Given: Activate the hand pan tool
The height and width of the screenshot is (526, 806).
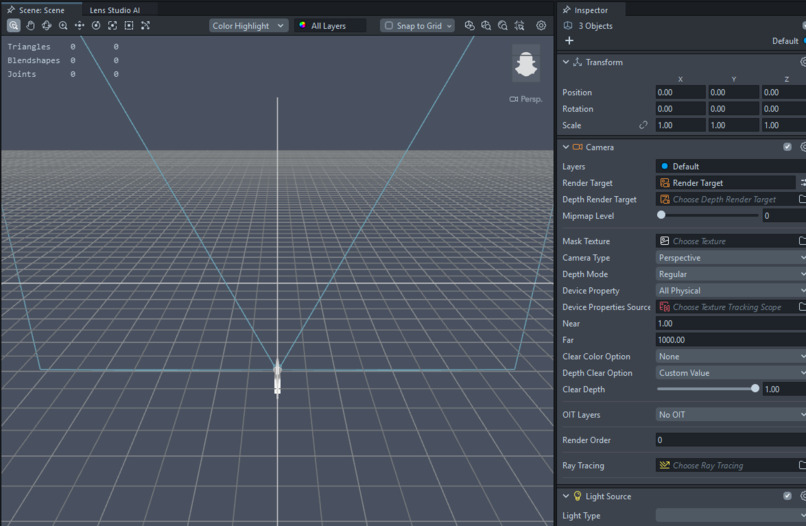Looking at the screenshot, I should pyautogui.click(x=30, y=25).
